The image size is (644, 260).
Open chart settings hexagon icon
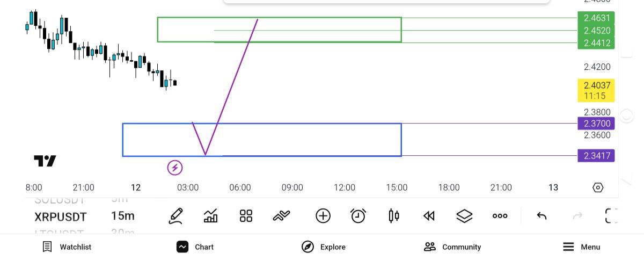pos(598,187)
